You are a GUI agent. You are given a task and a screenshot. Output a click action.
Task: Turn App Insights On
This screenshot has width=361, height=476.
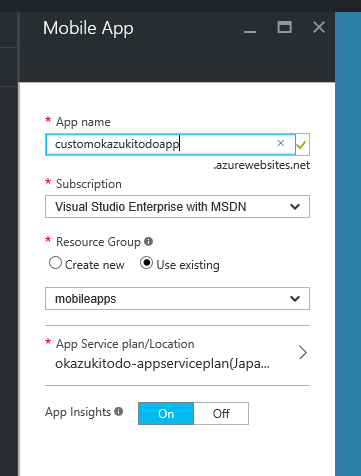[x=166, y=414]
